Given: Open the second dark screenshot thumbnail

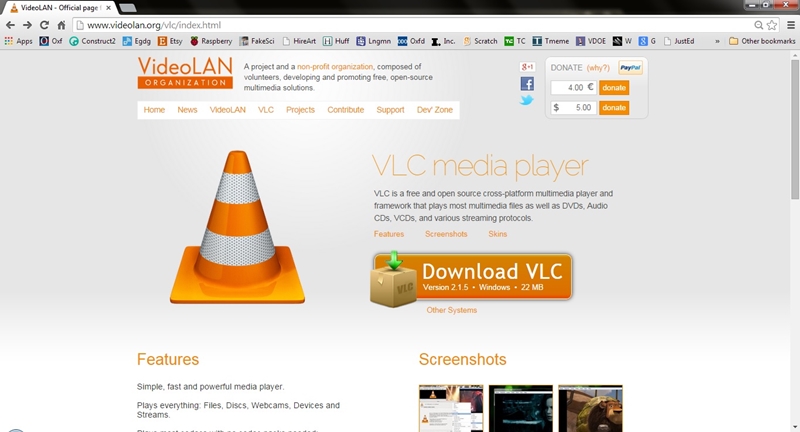Looking at the screenshot, I should pyautogui.click(x=520, y=409).
